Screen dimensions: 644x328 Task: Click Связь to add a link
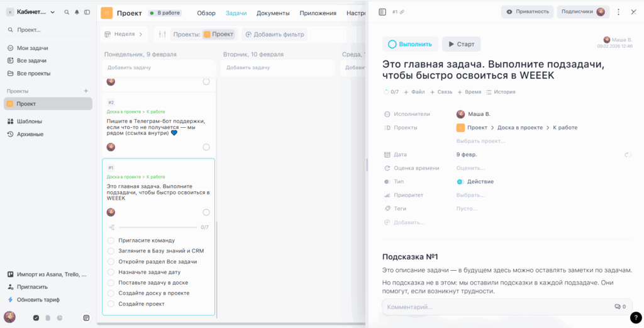(x=441, y=92)
